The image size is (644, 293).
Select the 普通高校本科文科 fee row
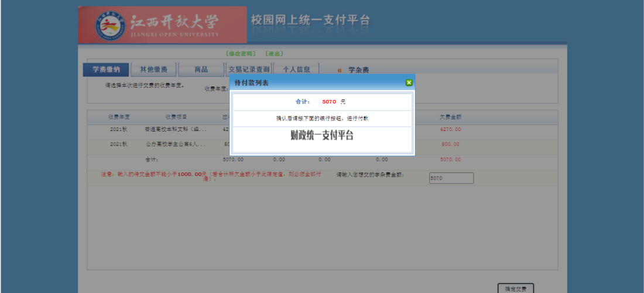tap(176, 129)
